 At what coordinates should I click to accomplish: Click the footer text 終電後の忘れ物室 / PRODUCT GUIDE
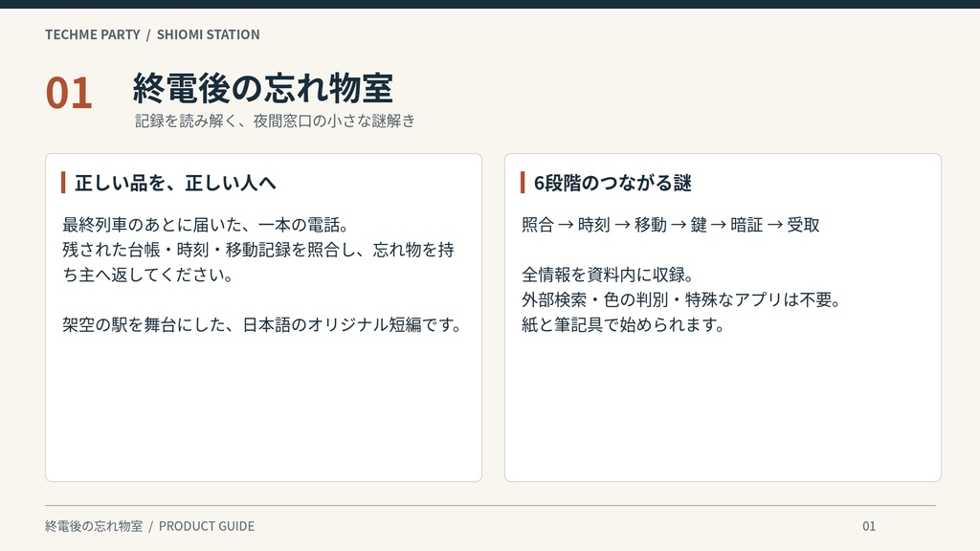click(150, 526)
